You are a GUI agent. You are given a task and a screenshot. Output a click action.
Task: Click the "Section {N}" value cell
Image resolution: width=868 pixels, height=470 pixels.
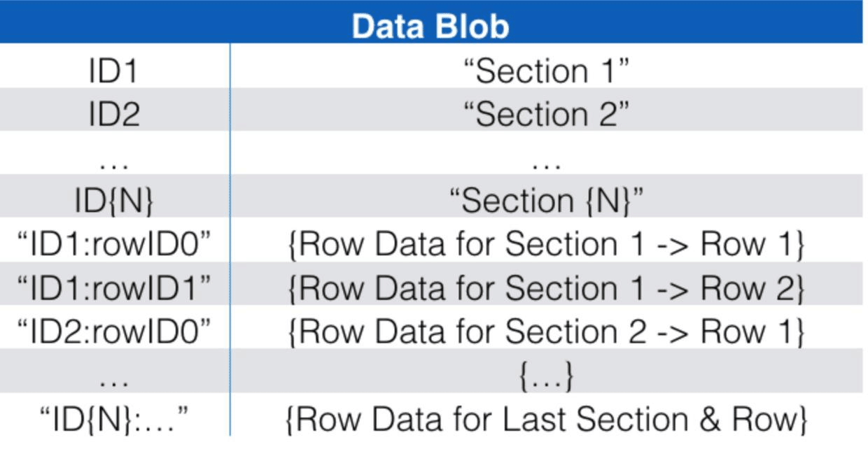pos(546,201)
